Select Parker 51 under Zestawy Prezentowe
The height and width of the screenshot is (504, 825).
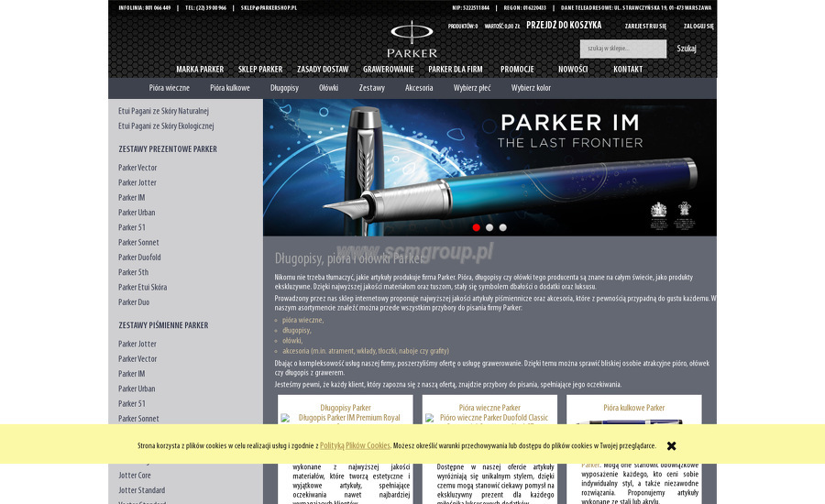click(132, 227)
